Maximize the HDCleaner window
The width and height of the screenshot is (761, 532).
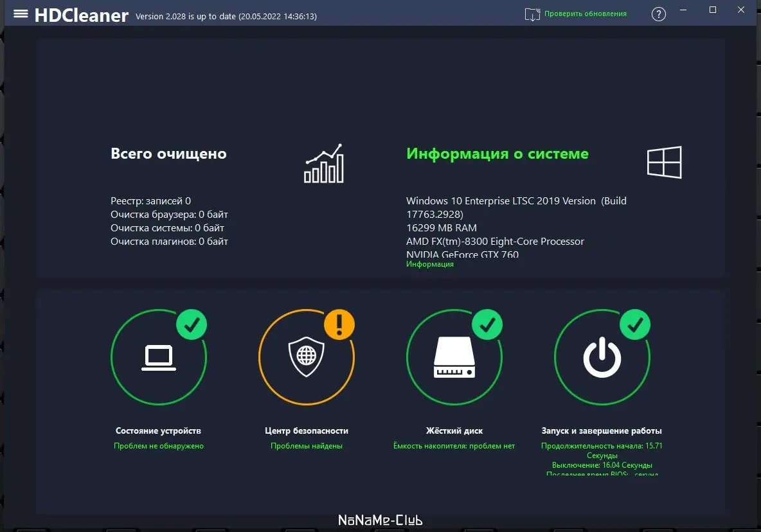(712, 10)
